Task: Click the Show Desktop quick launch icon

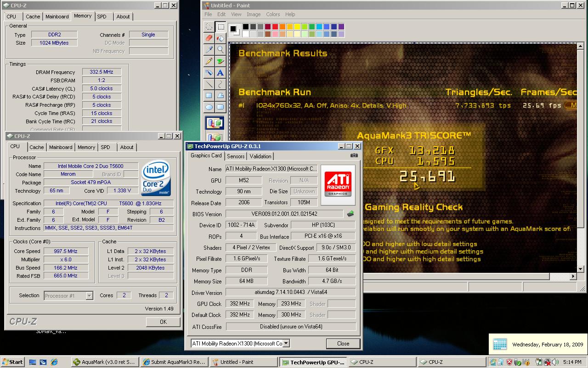Action: (x=33, y=362)
